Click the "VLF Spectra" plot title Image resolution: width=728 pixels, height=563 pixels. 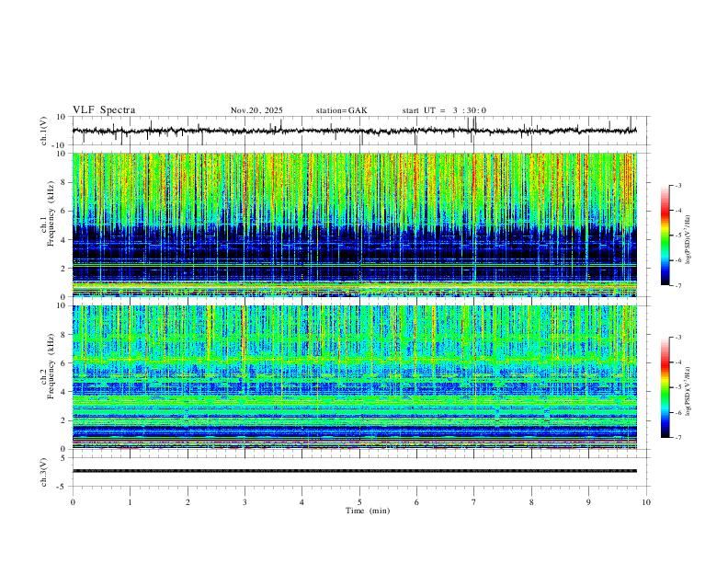click(x=104, y=110)
